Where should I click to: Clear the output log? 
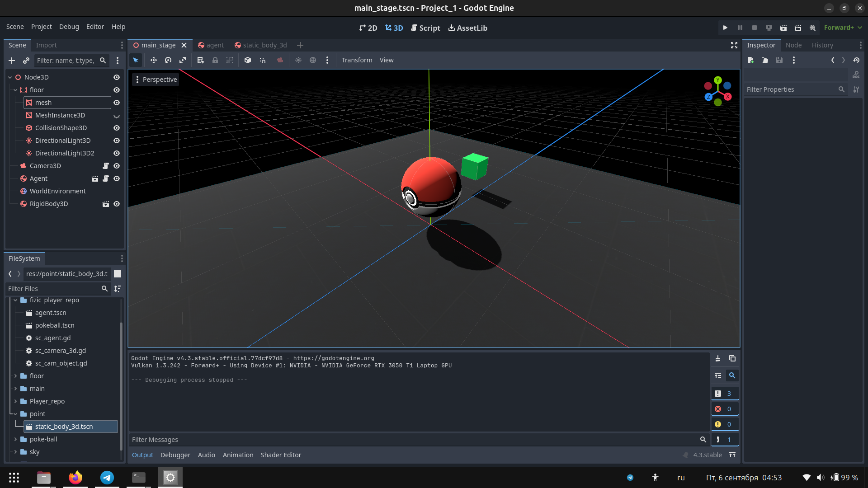point(718,358)
